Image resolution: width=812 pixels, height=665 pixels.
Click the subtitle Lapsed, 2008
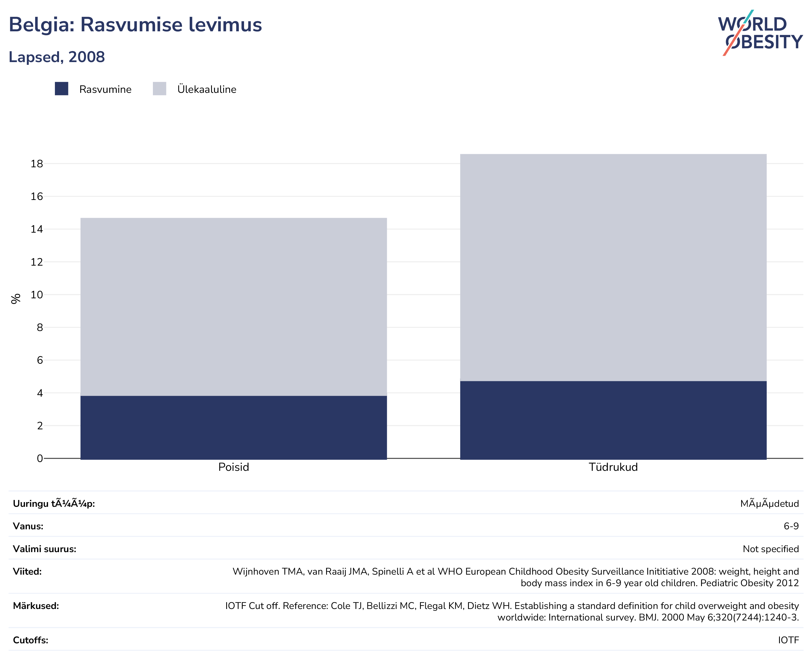[x=57, y=57]
